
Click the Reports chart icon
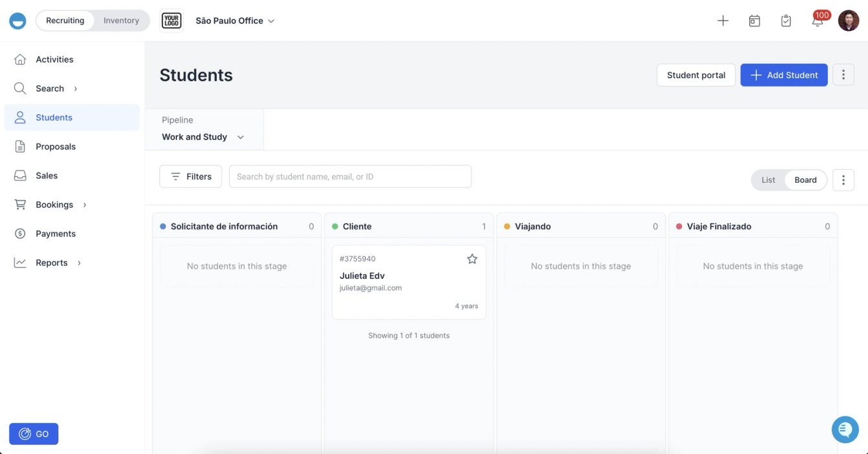click(x=20, y=263)
